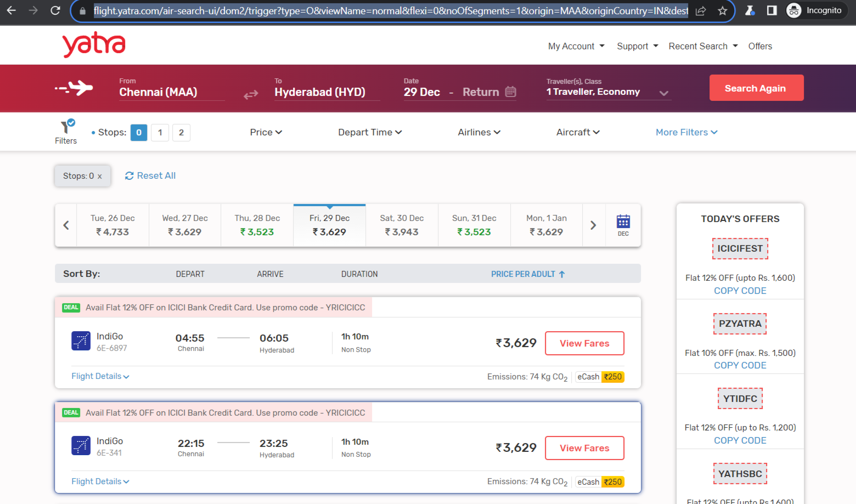View Fares for IndiGo 6E-341
Viewport: 856px width, 504px height.
[584, 448]
